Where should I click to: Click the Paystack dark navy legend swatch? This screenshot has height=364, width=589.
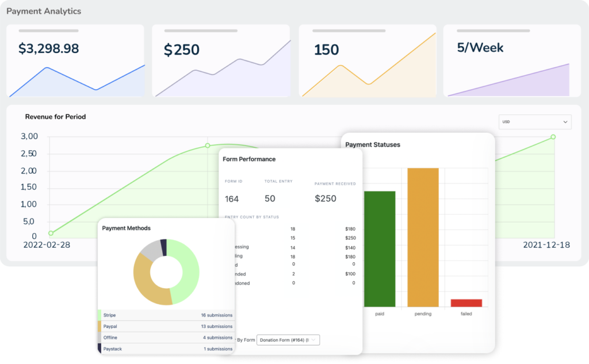(x=100, y=348)
